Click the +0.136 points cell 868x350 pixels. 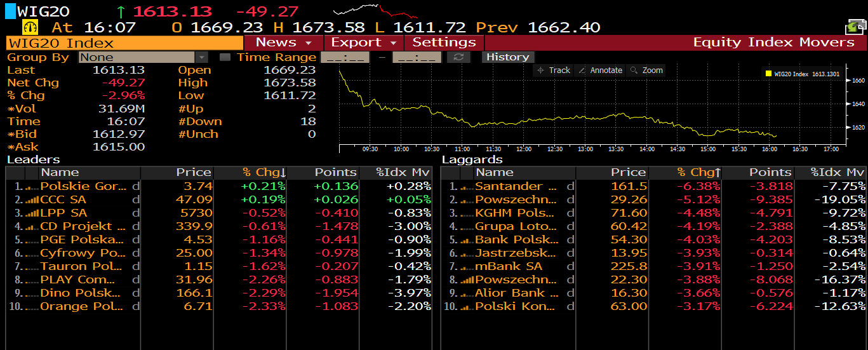point(335,187)
